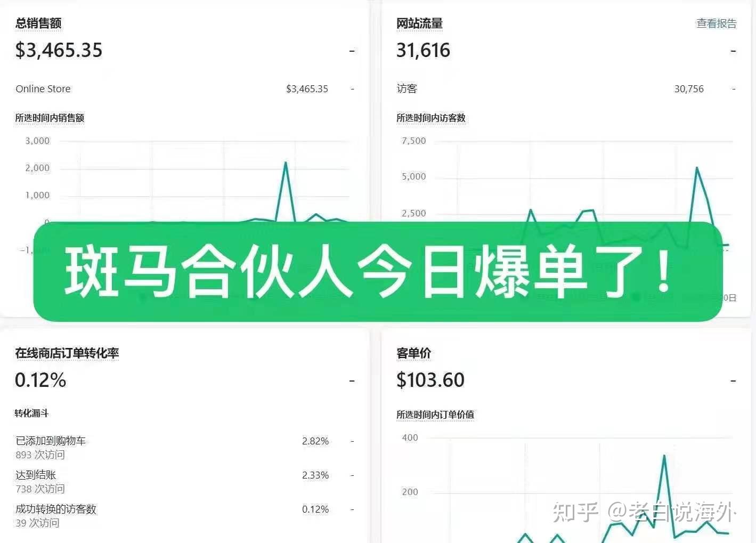
Task: Select the $103.60 average order value
Action: [430, 380]
